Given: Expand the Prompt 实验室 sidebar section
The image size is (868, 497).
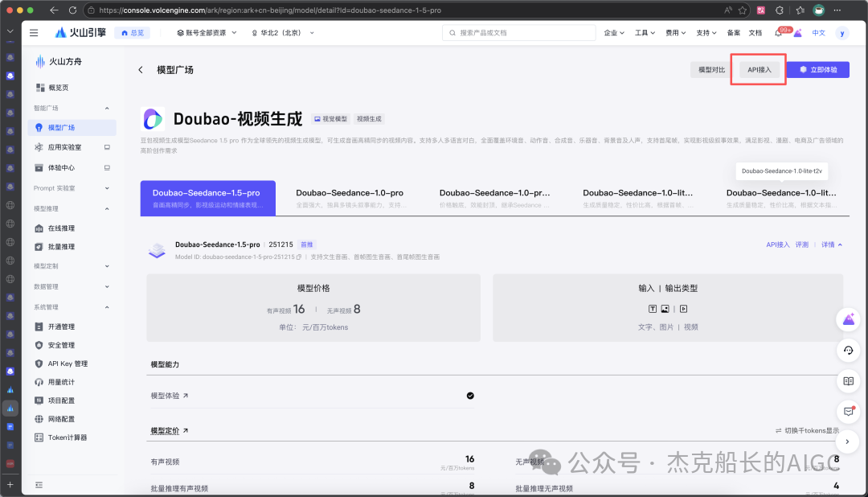Looking at the screenshot, I should [x=107, y=188].
